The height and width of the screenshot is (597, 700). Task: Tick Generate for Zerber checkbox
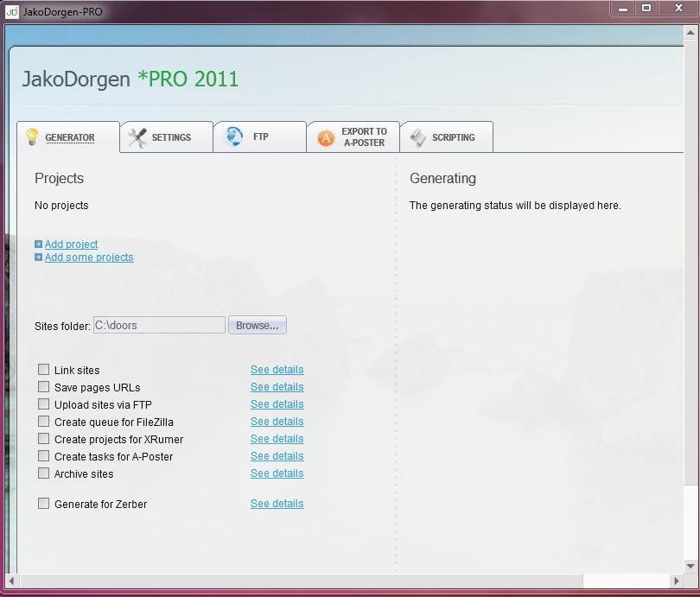pos(43,504)
